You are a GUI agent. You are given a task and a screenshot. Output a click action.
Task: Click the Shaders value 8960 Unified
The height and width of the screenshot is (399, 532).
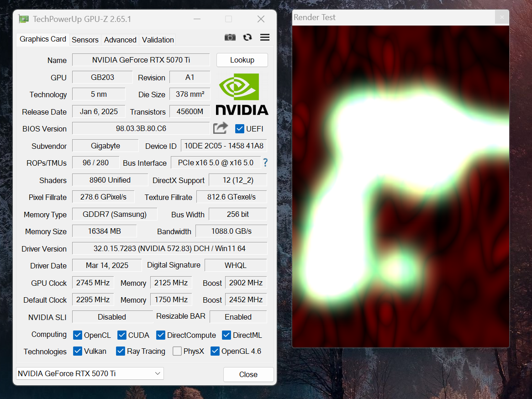110,180
